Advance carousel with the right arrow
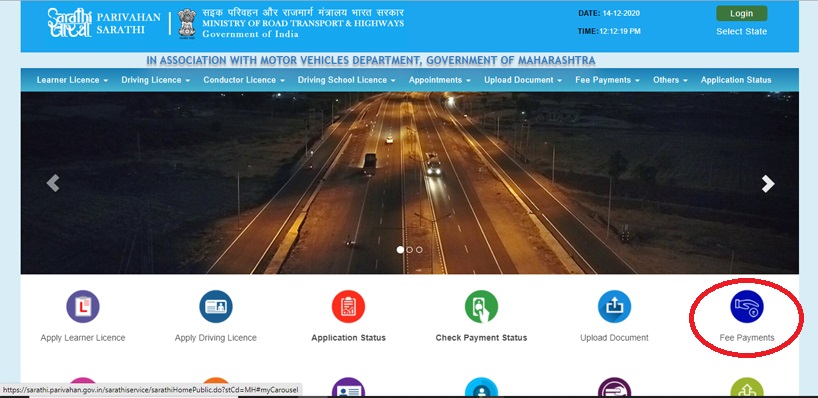The image size is (818, 398). [x=767, y=184]
